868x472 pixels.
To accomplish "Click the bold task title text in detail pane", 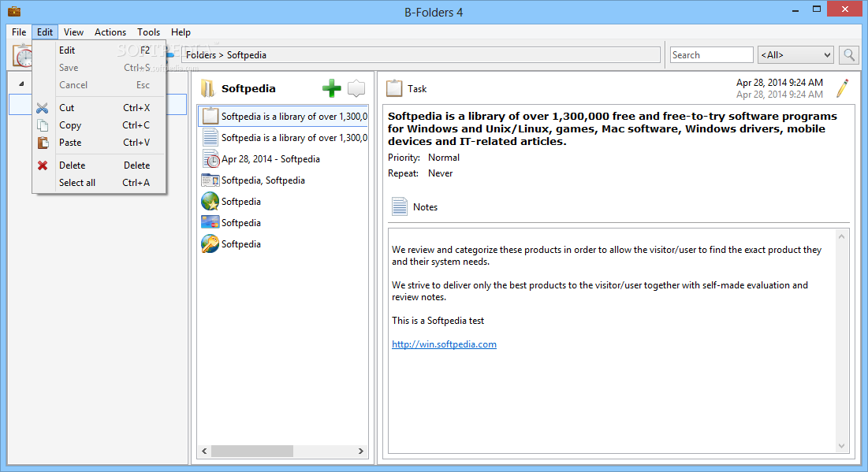I will click(613, 129).
